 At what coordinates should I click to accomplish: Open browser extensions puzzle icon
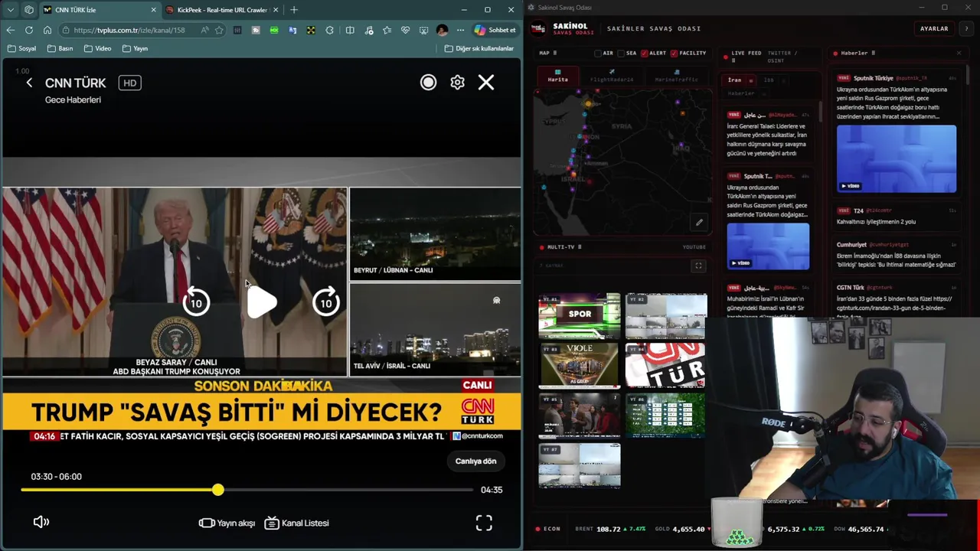pos(329,30)
